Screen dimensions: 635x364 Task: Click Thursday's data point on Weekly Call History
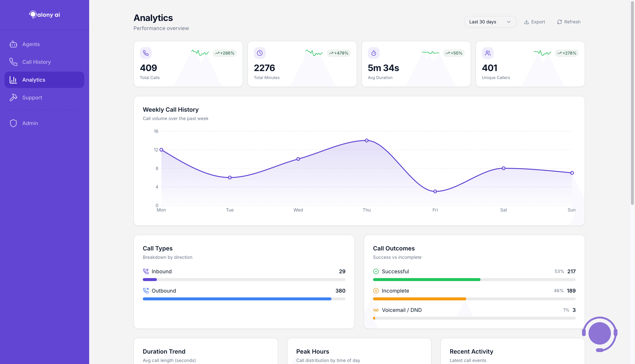(x=367, y=140)
